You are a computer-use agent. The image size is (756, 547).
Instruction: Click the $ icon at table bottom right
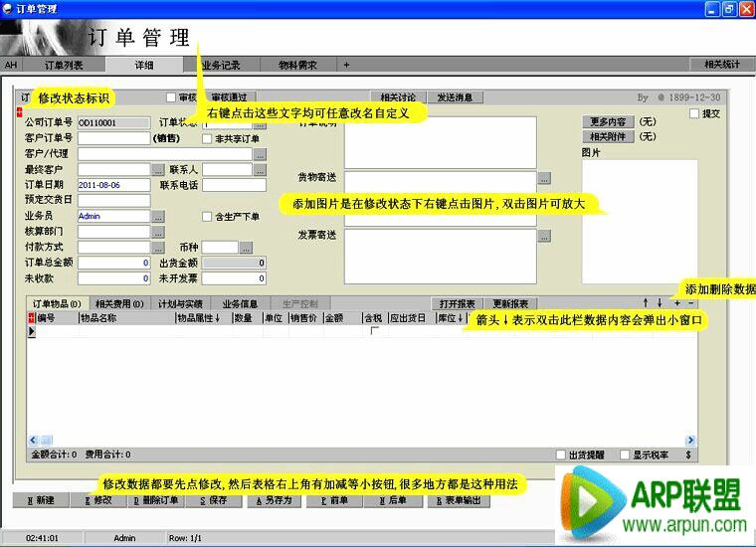(x=687, y=455)
